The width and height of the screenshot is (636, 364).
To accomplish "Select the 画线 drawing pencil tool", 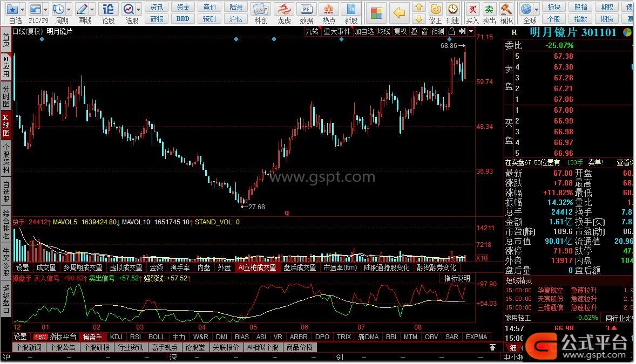I will click(83, 9).
